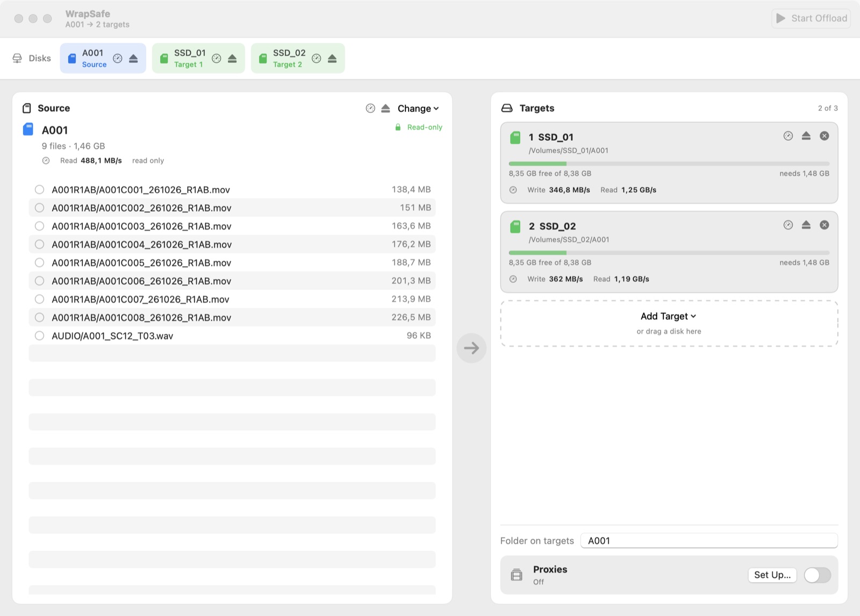
Task: Select the A001 Source disk chip
Action: click(103, 58)
